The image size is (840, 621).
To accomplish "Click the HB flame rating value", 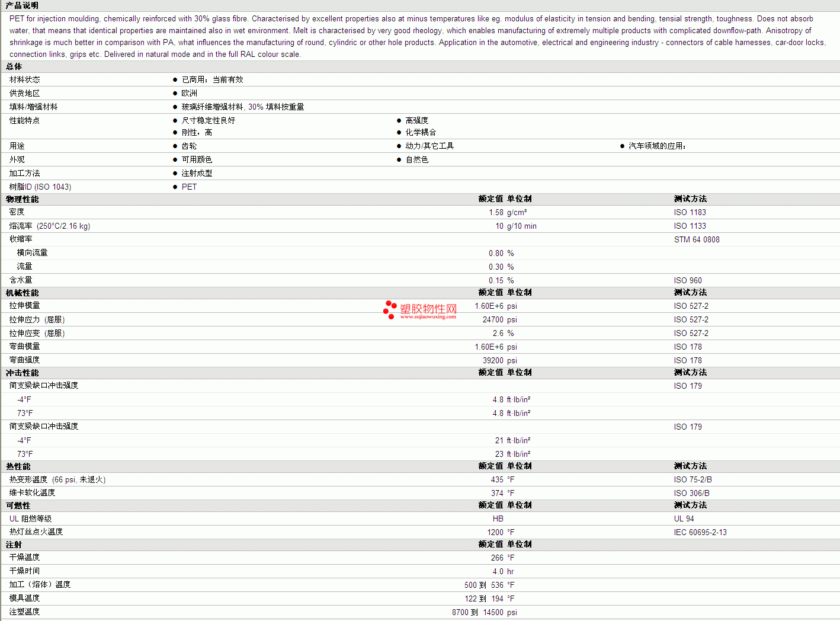I will click(x=498, y=518).
